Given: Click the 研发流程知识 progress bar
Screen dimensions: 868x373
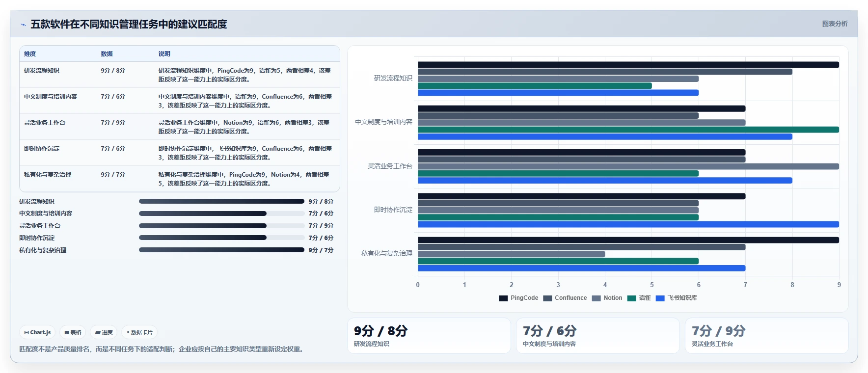Looking at the screenshot, I should click(221, 201).
